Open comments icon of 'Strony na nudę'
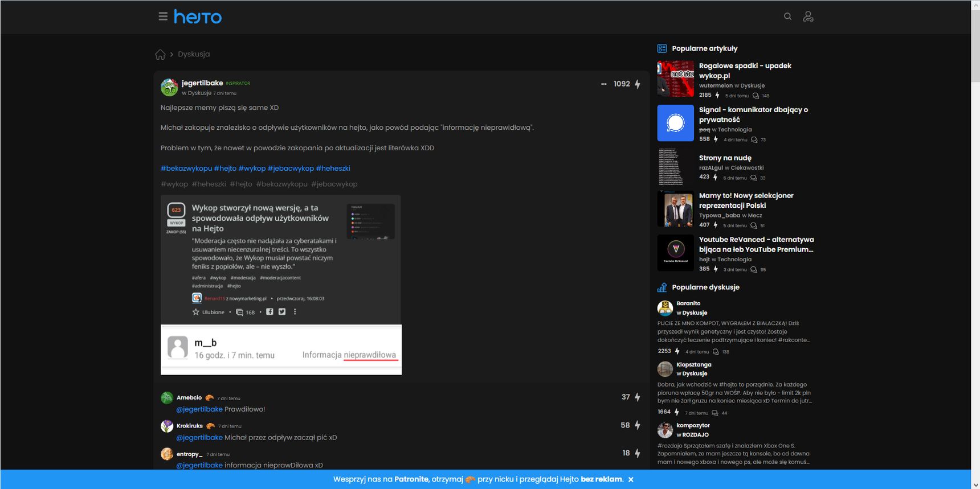This screenshot has height=489, width=980. click(754, 178)
